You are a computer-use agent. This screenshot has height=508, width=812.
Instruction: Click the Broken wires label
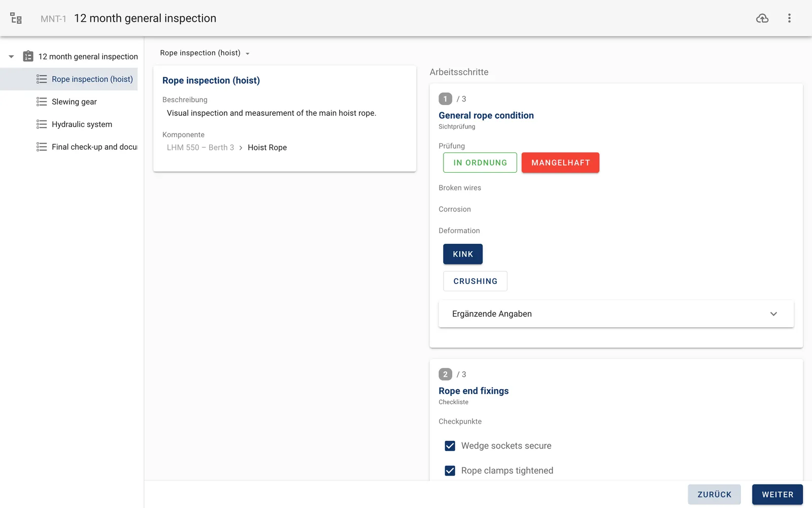pyautogui.click(x=460, y=188)
